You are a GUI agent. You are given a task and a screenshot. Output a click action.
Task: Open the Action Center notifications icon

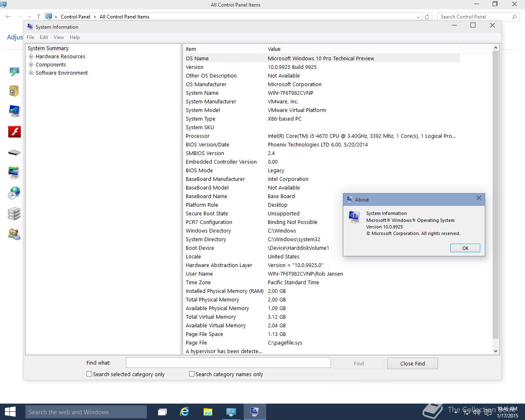click(x=488, y=412)
